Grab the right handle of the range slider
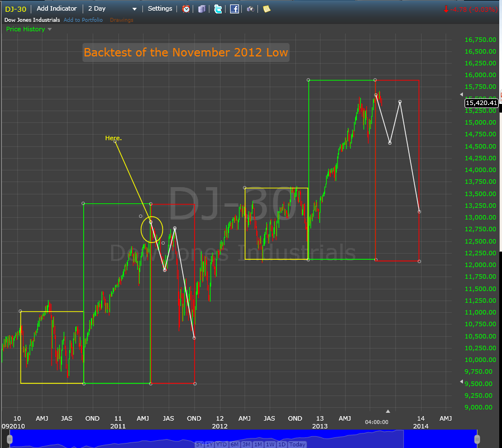 (477, 440)
